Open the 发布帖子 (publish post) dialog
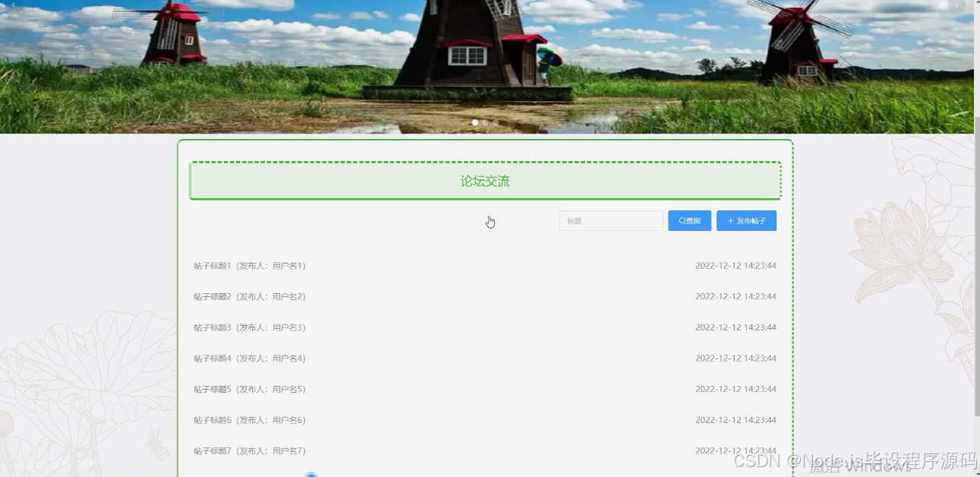980x477 pixels. (x=746, y=220)
